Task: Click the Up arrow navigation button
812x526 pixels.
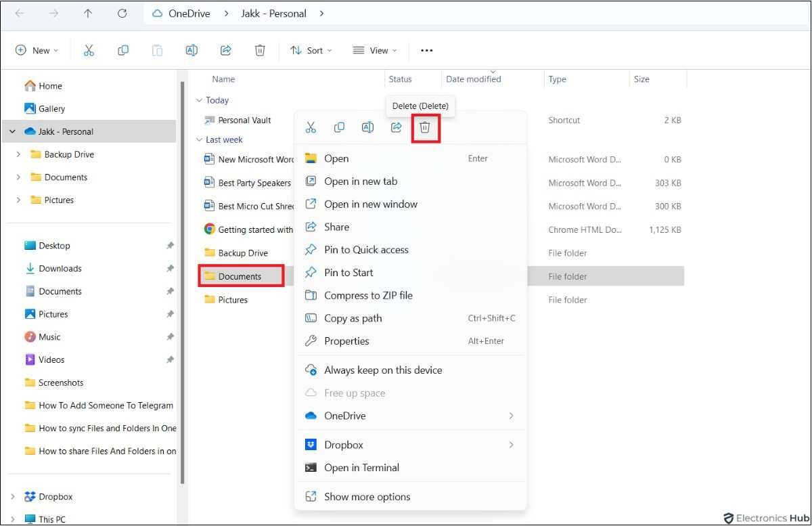Action: [88, 14]
